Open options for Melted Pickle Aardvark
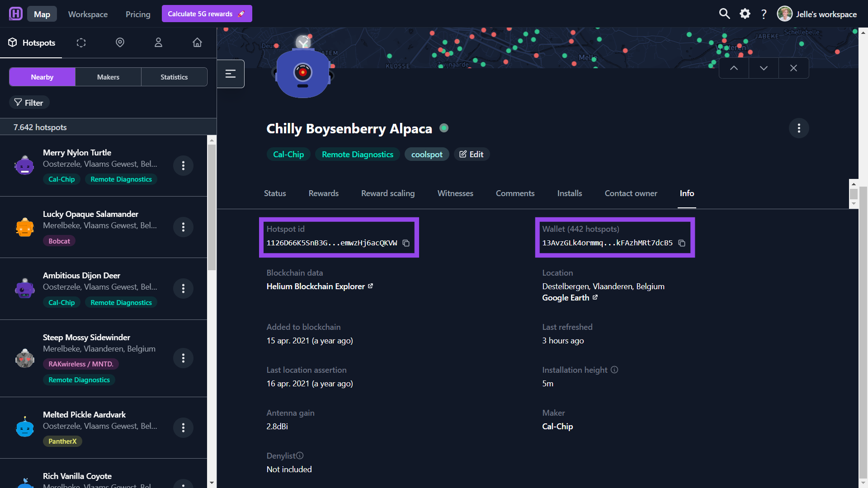This screenshot has width=868, height=488. point(183,427)
